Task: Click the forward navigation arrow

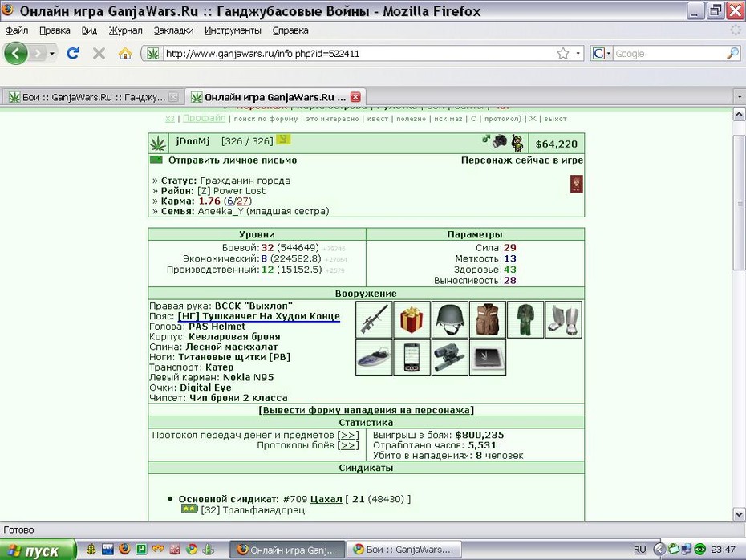Action: (38, 53)
